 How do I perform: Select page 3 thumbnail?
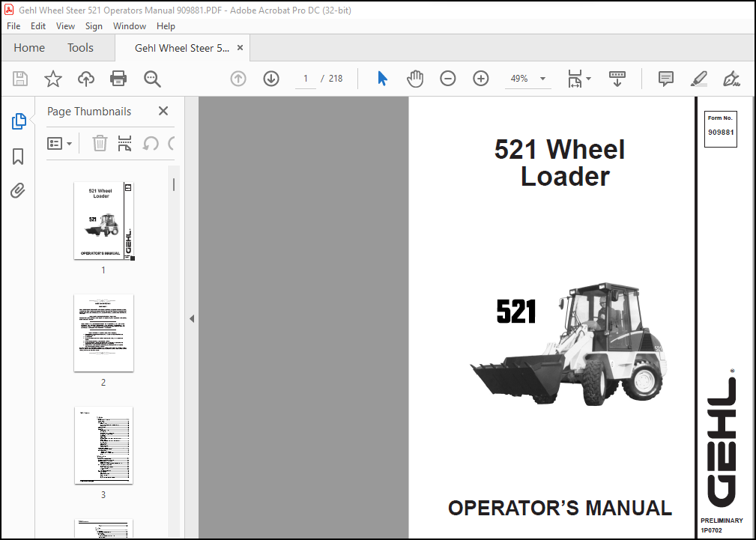[x=103, y=445]
